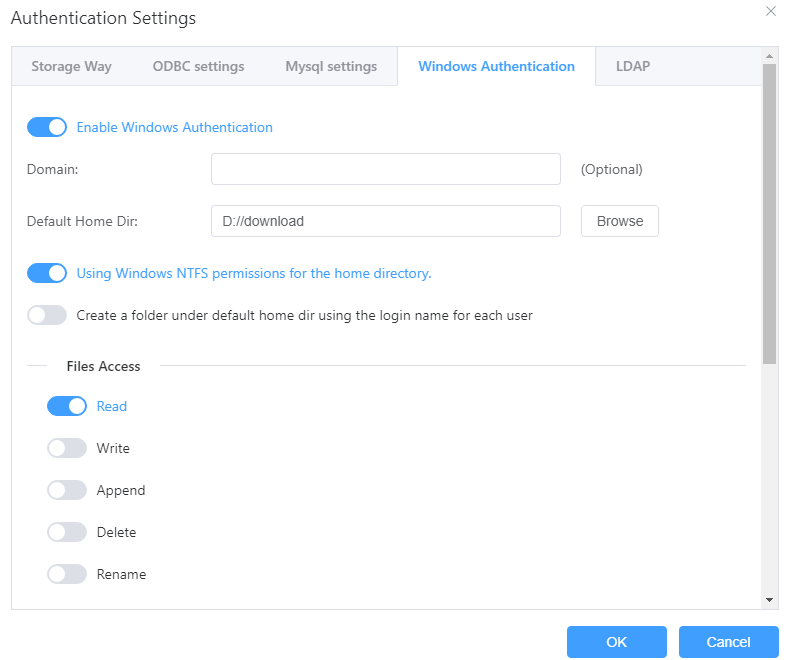Click the Enable Windows Authentication label

click(174, 127)
